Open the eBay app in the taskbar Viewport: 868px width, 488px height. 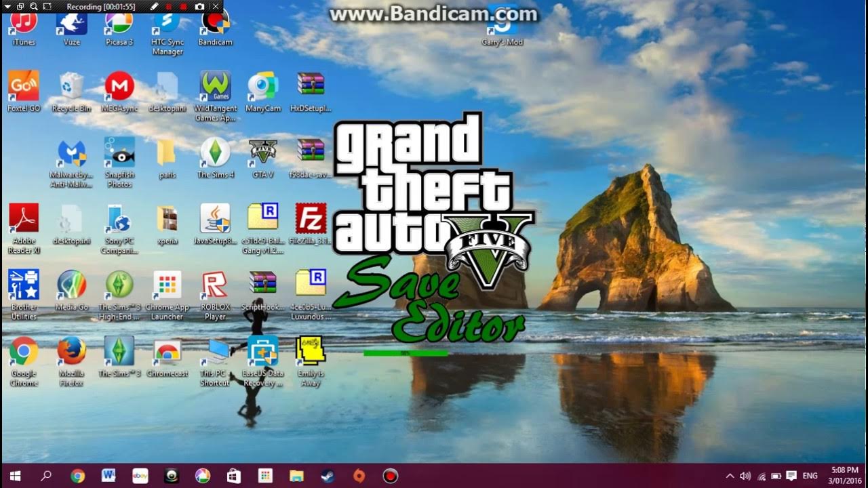coord(140,476)
